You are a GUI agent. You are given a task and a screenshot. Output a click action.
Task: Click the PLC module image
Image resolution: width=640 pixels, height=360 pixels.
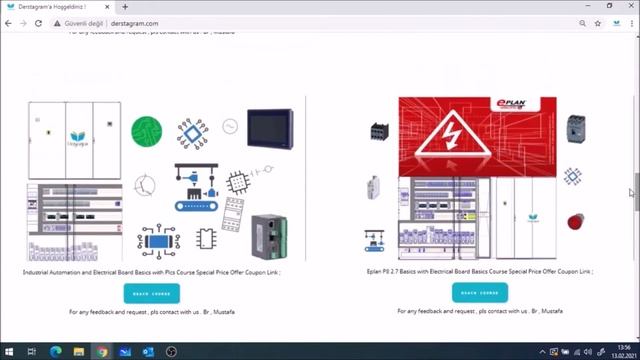pyautogui.click(x=269, y=237)
